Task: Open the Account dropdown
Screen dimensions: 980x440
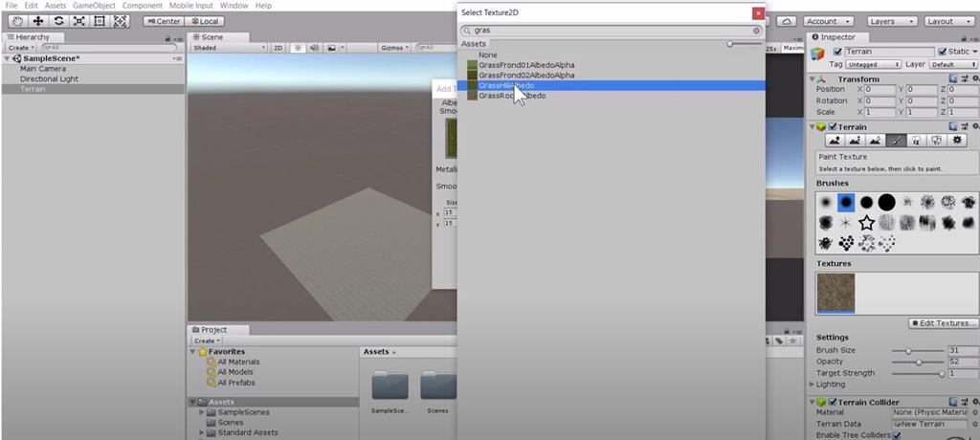Action: (x=828, y=21)
